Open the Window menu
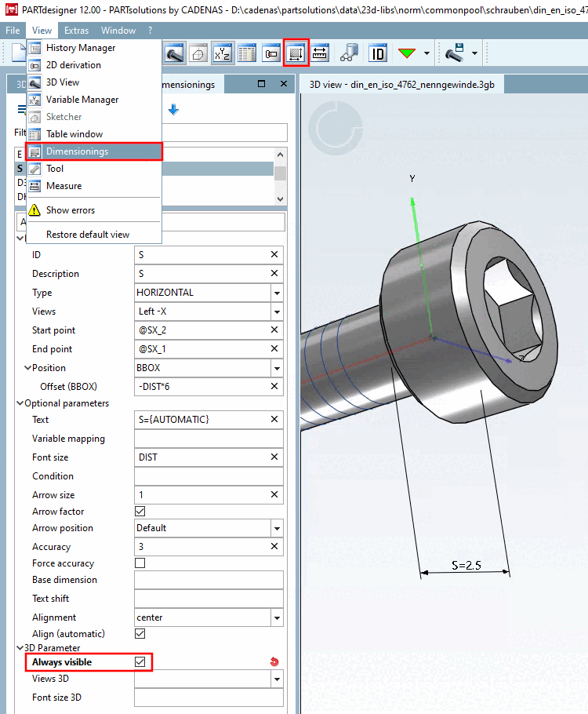The image size is (588, 714). (118, 31)
